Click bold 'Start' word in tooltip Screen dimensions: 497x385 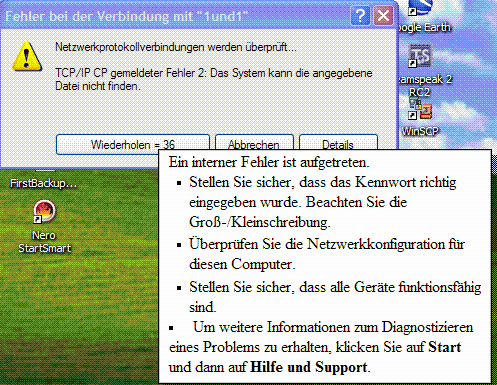coord(444,347)
